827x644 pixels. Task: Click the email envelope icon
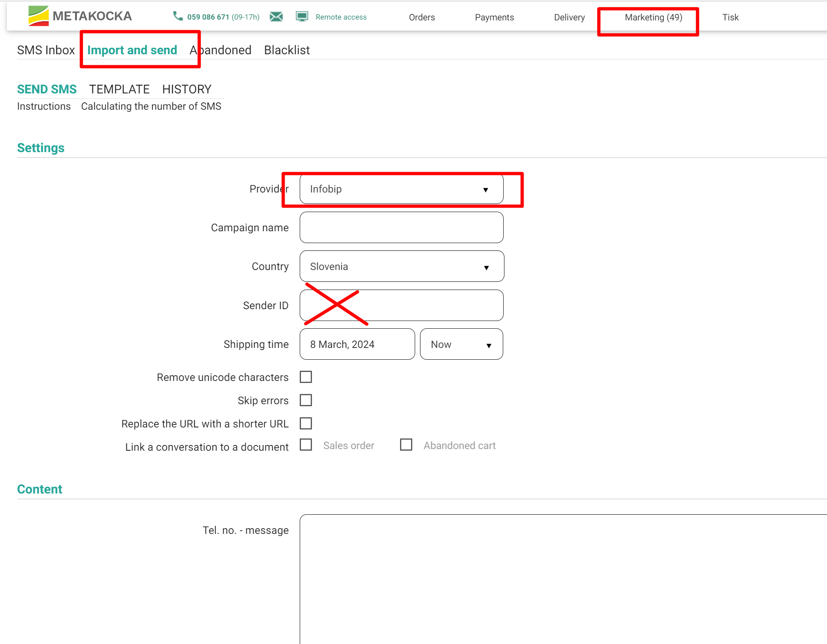click(276, 17)
